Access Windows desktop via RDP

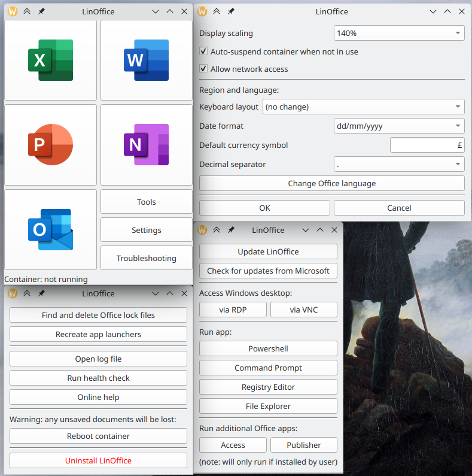point(233,310)
